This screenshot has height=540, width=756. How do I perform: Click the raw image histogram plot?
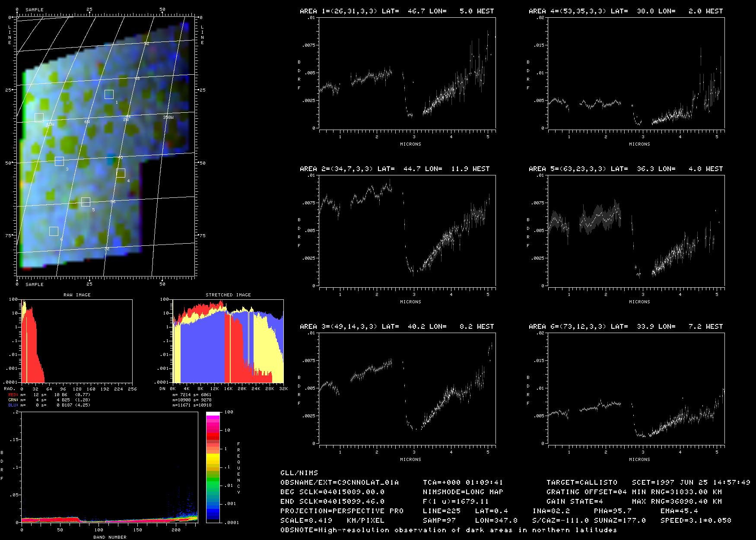[76, 341]
